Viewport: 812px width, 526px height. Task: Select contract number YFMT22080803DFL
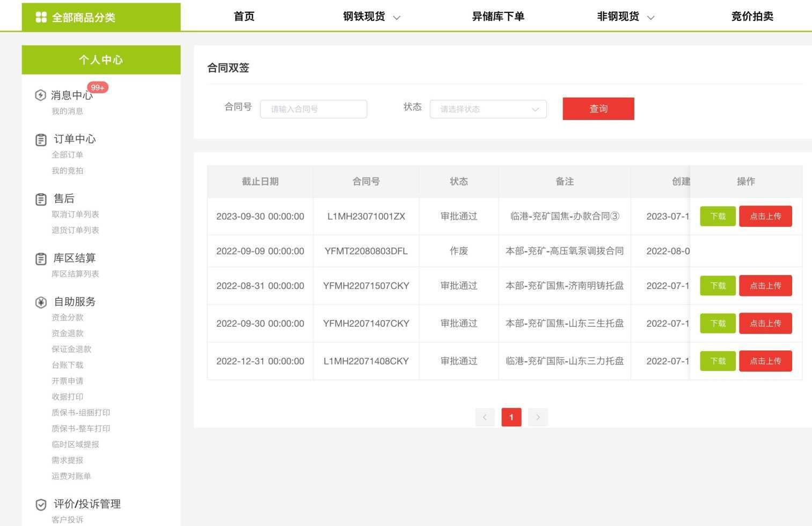pos(366,251)
